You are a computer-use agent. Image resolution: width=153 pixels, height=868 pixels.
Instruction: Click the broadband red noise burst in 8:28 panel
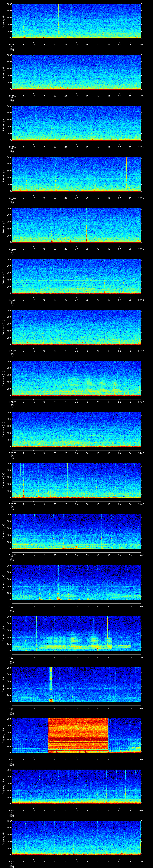78,735
